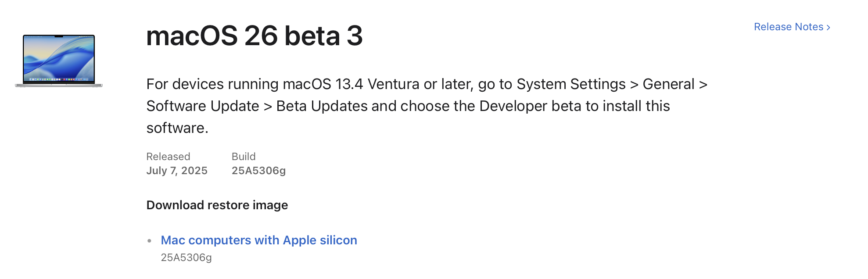Click the chevron arrow beside Release Notes
This screenshot has width=868, height=279.
tap(829, 27)
